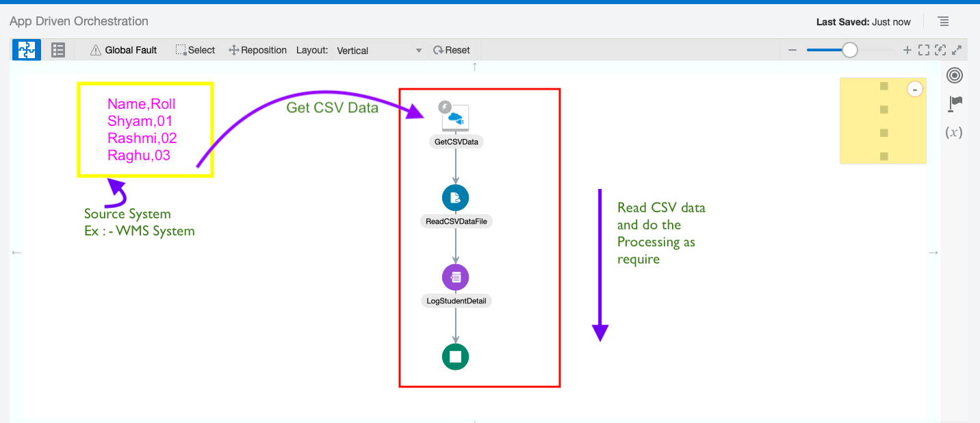Open variables with the (x) sidebar icon
The image size is (980, 423).
coord(953,132)
